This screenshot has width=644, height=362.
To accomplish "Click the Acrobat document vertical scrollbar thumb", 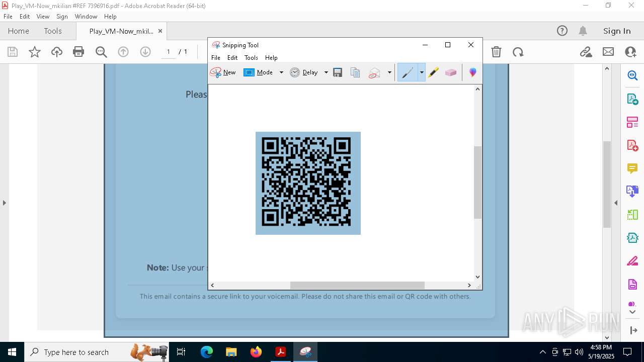I will [x=607, y=185].
